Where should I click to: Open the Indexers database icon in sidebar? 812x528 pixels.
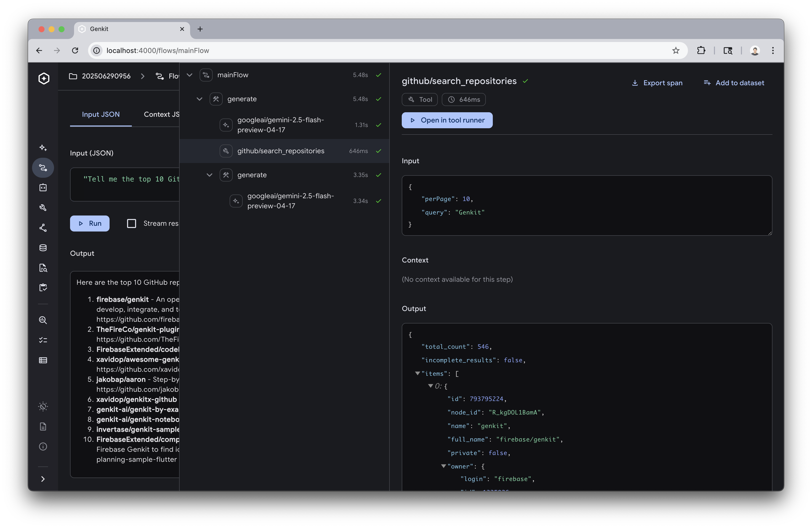click(43, 248)
